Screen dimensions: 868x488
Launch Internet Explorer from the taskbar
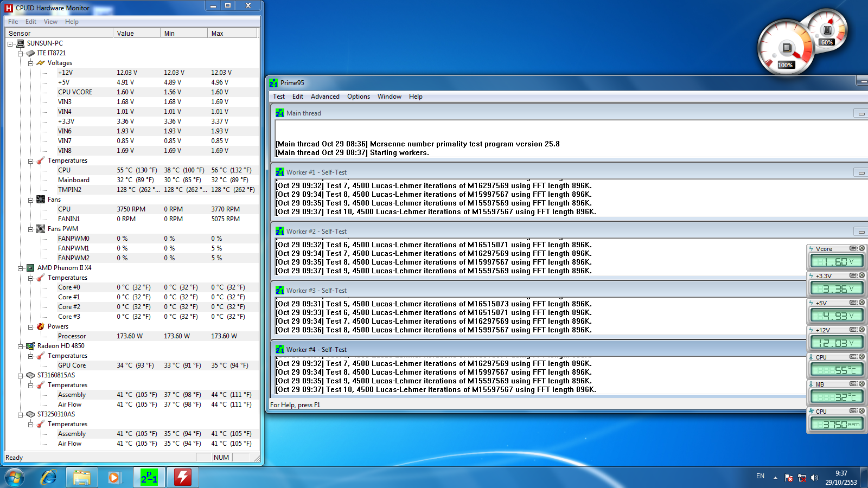tap(49, 477)
